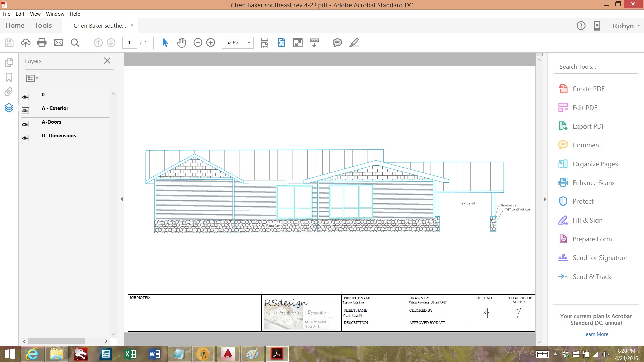Click the Print icon
Screen dimensions: 644x362
pos(42,43)
